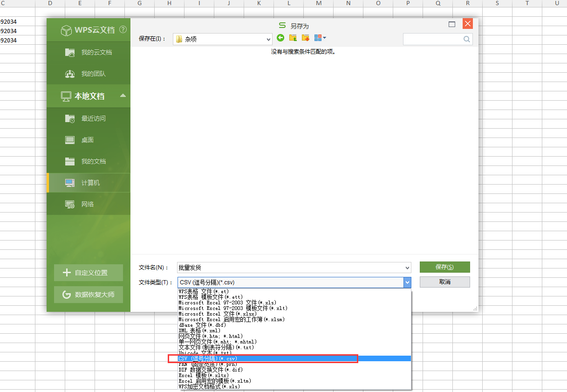
Task: Click the green back arrow icon
Action: point(280,38)
